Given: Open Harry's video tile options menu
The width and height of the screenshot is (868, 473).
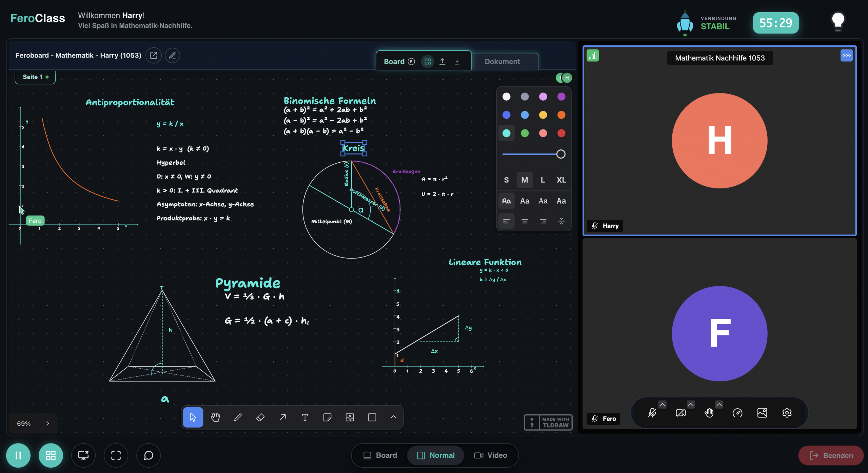Looking at the screenshot, I should (x=847, y=56).
